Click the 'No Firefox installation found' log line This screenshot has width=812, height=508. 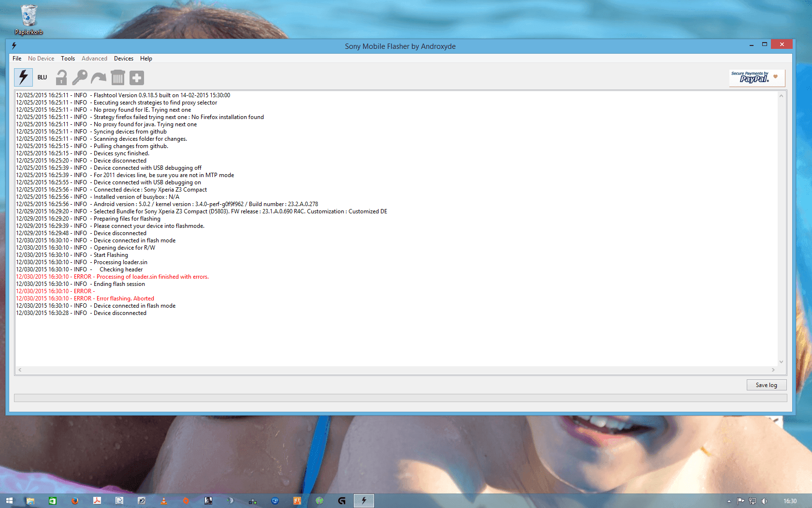tap(140, 117)
